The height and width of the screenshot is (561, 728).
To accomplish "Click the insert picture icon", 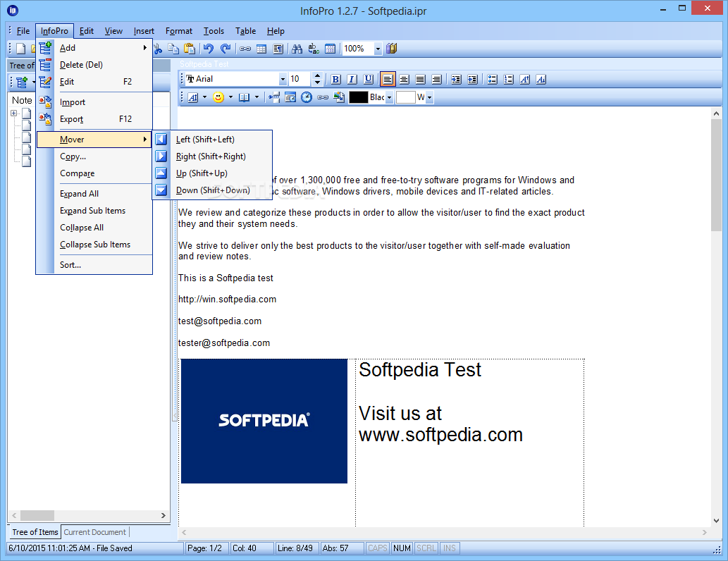I will tap(340, 97).
